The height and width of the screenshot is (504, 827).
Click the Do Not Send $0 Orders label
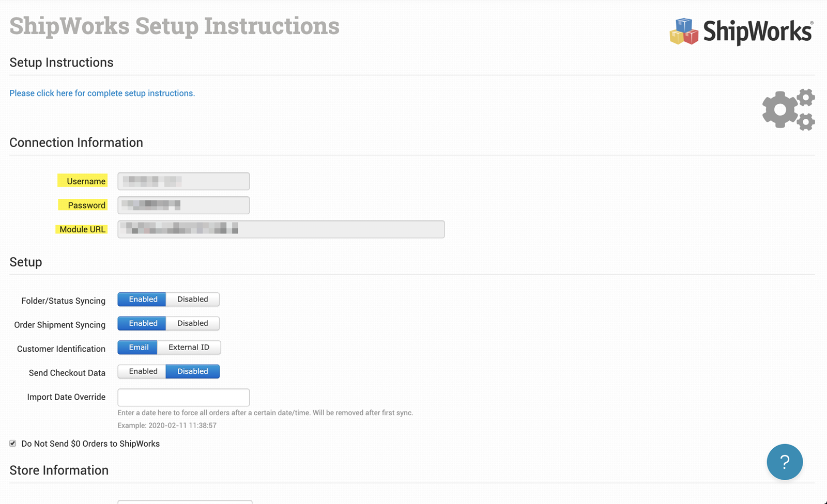(x=90, y=444)
